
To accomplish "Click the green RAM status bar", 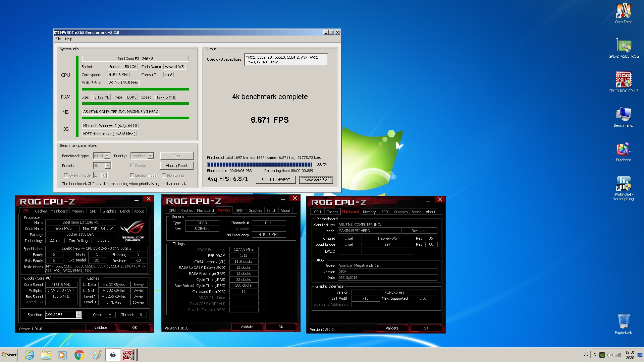I will 136,104.
